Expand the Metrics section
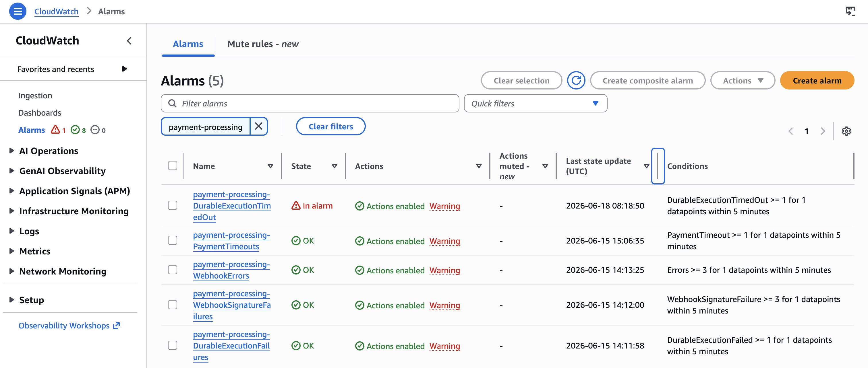 pyautogui.click(x=11, y=251)
